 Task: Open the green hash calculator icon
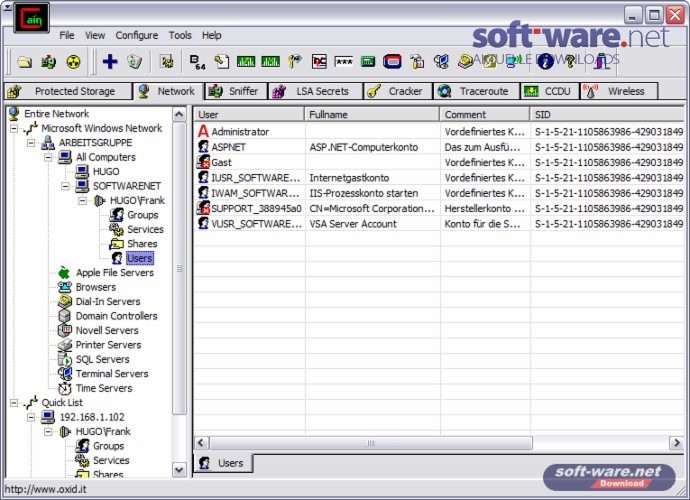pyautogui.click(x=368, y=62)
